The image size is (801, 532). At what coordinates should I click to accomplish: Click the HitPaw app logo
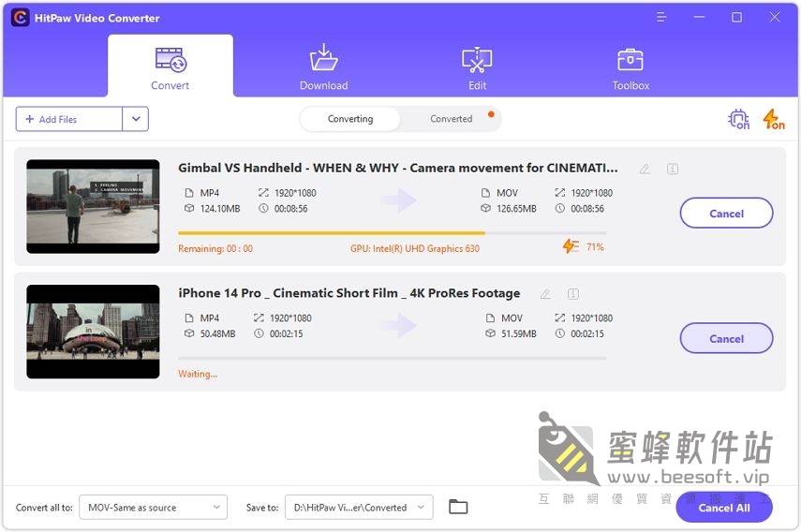click(20, 18)
